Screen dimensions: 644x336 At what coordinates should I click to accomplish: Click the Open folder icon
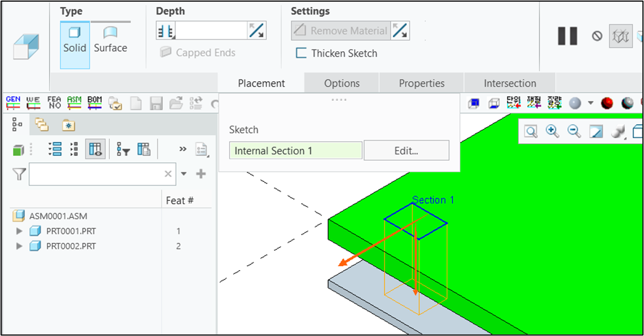point(176,103)
